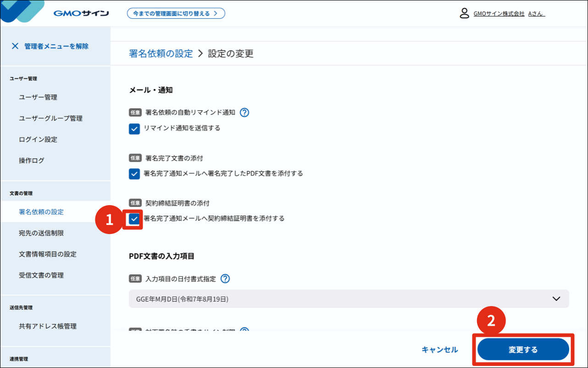The width and height of the screenshot is (588, 368).
Task: Click 署名依頼の設定 breadcrumb link
Action: pos(161,54)
